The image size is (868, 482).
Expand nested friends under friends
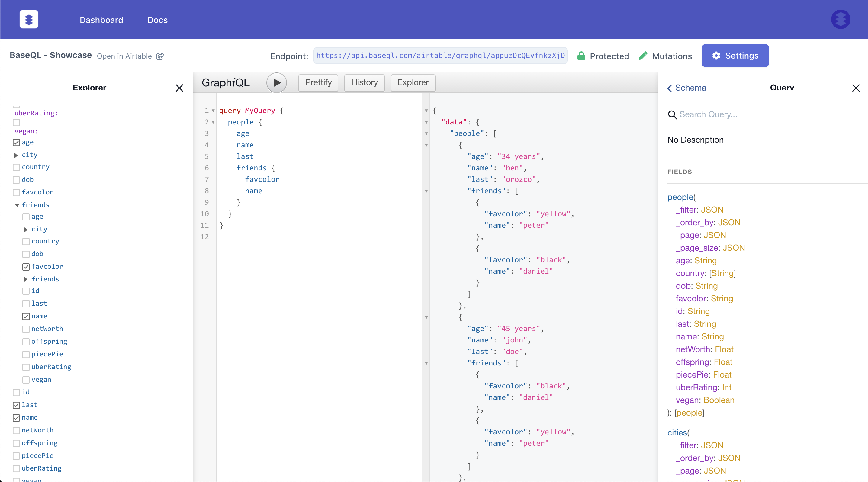(26, 279)
